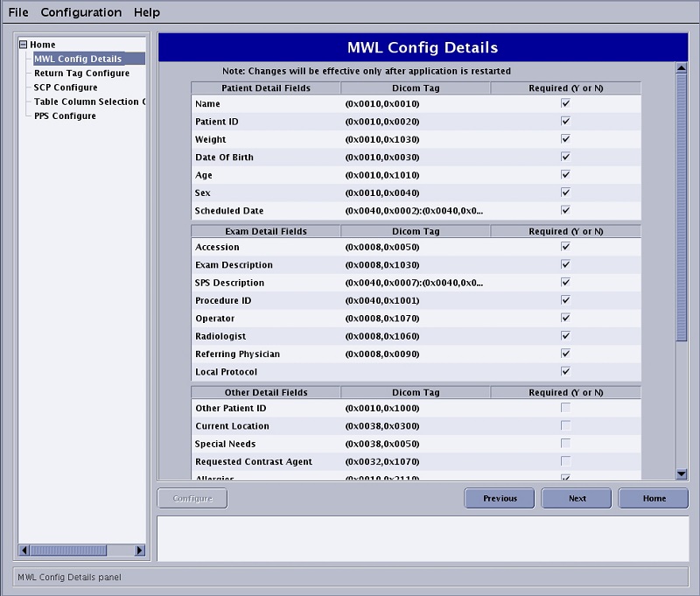Viewport: 700px width, 596px height.
Task: Open the Configuration menu
Action: pos(81,12)
